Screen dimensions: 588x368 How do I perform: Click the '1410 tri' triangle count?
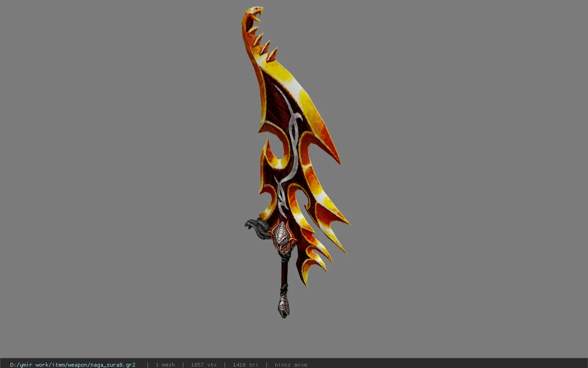[x=245, y=365]
